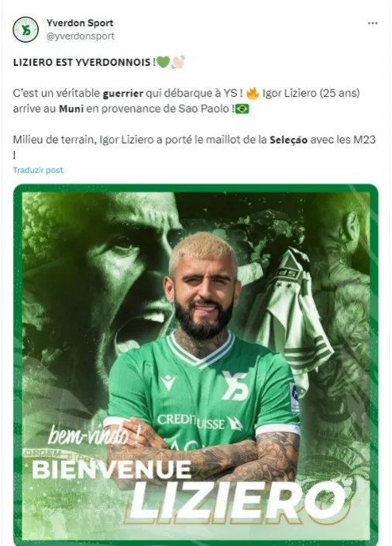Screen dimensions: 392x546
Task: Click the YS logo on the jersey
Action: pyautogui.click(x=236, y=385)
